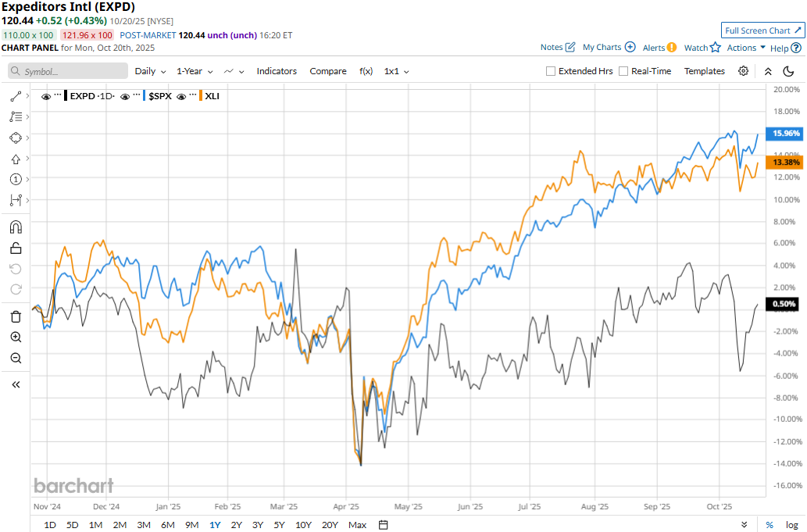The height and width of the screenshot is (532, 807).
Task: Open Notes editor
Action: click(557, 48)
